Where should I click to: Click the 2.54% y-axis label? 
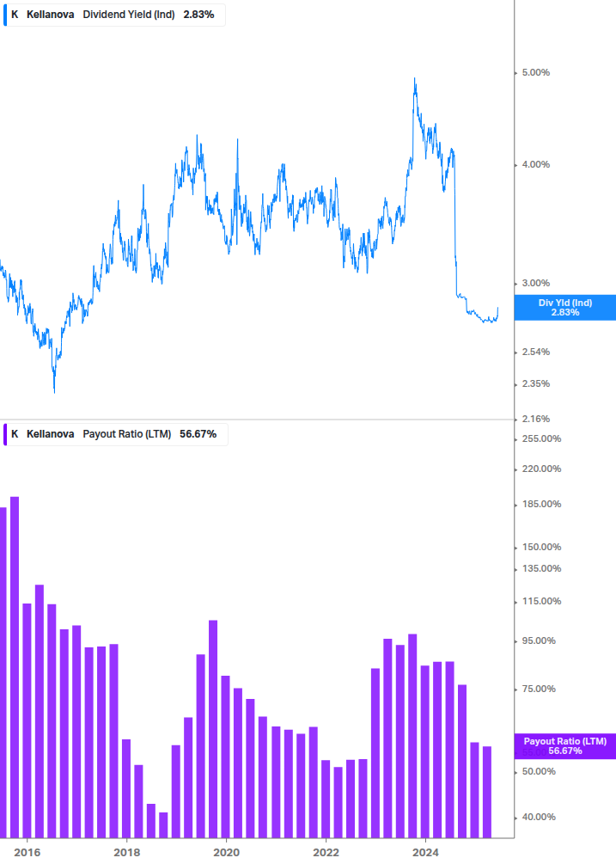click(x=535, y=352)
